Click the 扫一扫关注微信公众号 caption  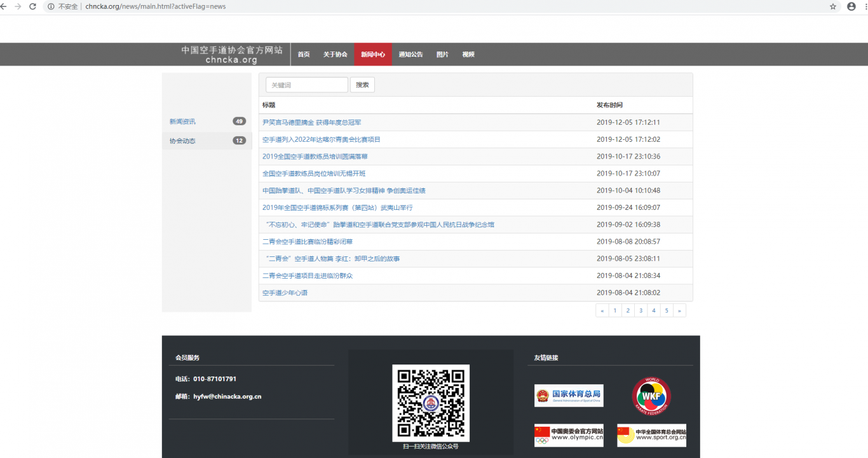click(x=430, y=447)
